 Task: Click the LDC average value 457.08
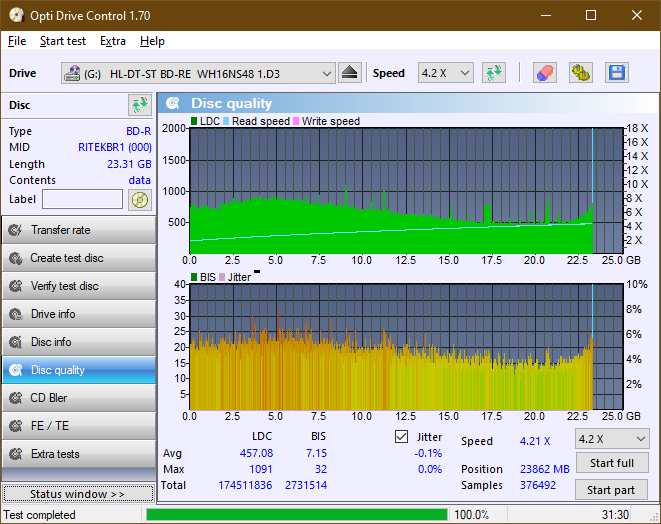pyautogui.click(x=256, y=453)
